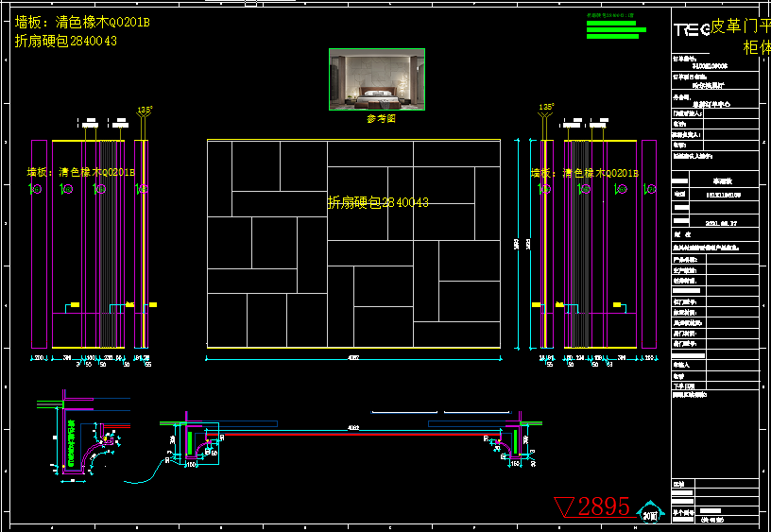Select the 折扇硬包2840043 label inside the center panel
Screen dimensions: 771x532
point(378,202)
